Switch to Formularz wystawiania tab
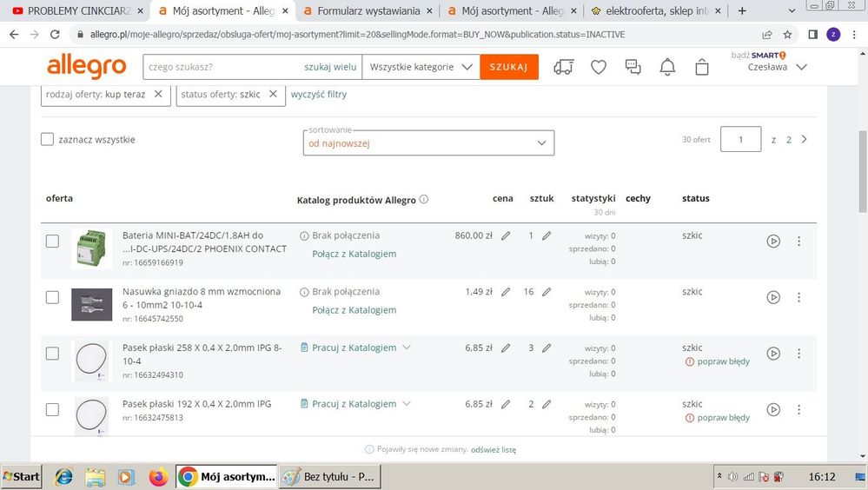This screenshot has height=490, width=868. click(368, 10)
